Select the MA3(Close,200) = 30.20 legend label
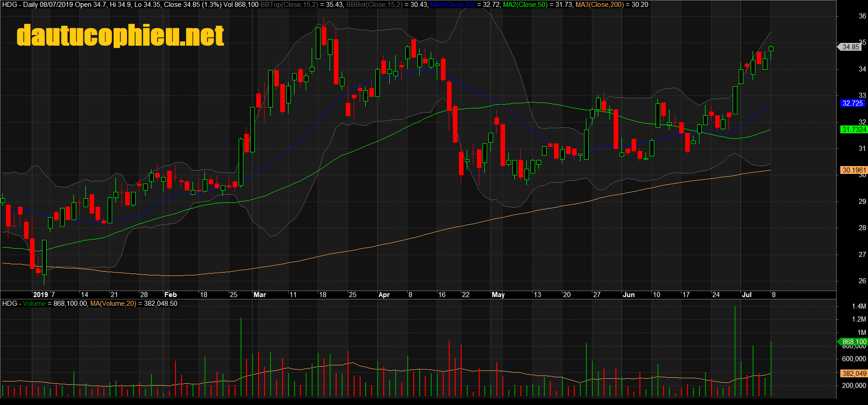 612,5
